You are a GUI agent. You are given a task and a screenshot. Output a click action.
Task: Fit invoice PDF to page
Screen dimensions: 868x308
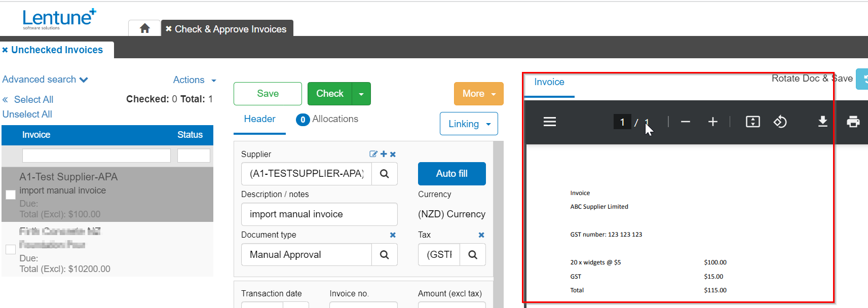pyautogui.click(x=753, y=122)
